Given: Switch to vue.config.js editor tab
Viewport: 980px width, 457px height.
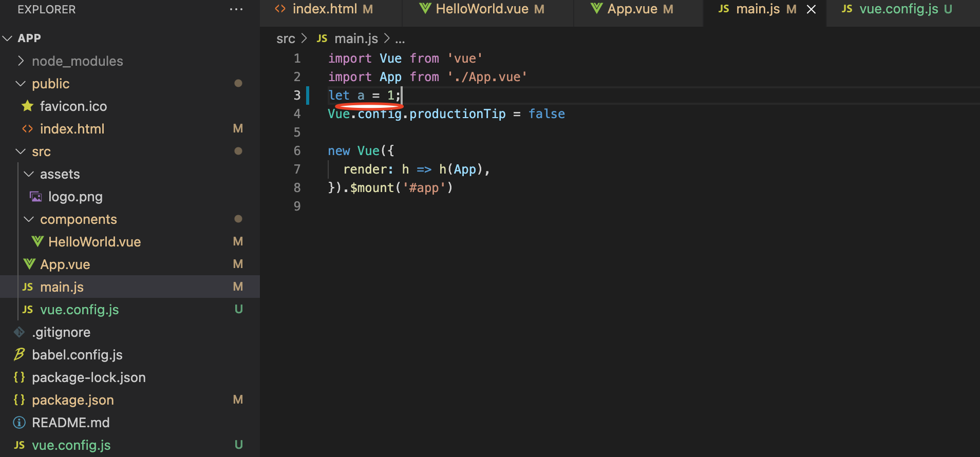Looking at the screenshot, I should [904, 9].
